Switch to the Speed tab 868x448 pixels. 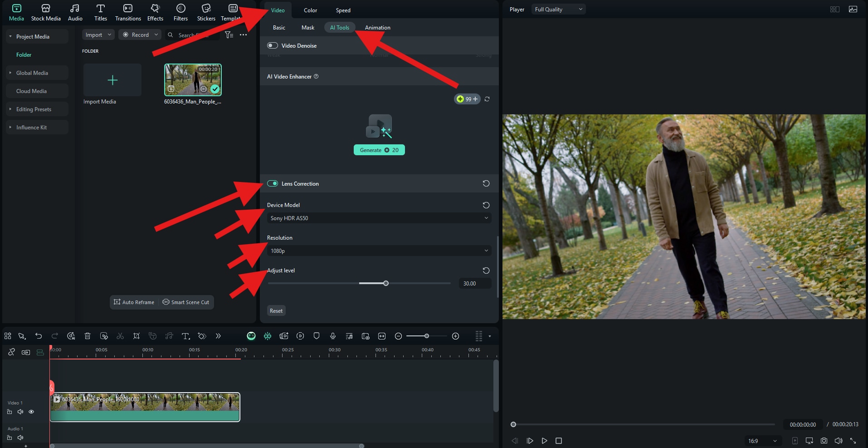343,10
